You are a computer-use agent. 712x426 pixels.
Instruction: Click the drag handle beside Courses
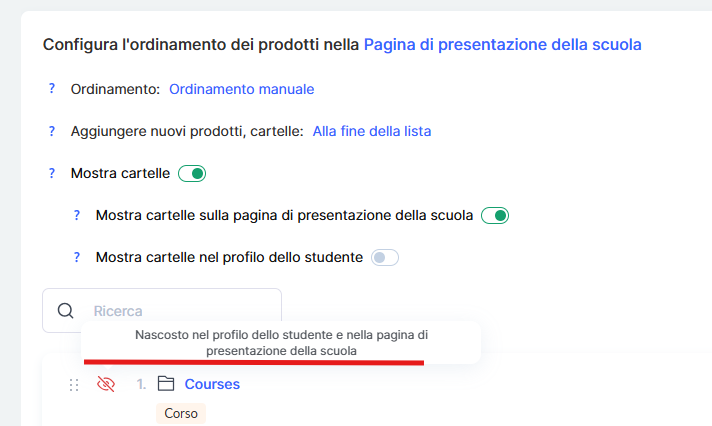click(x=73, y=385)
